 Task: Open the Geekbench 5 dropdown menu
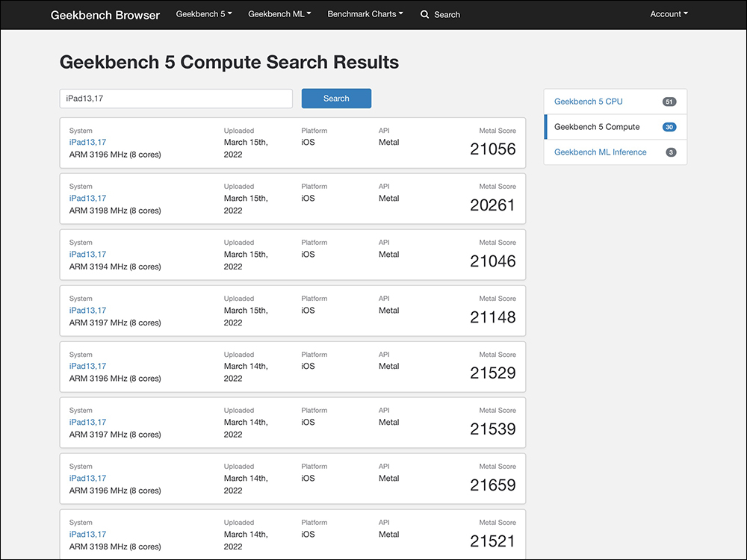click(203, 14)
